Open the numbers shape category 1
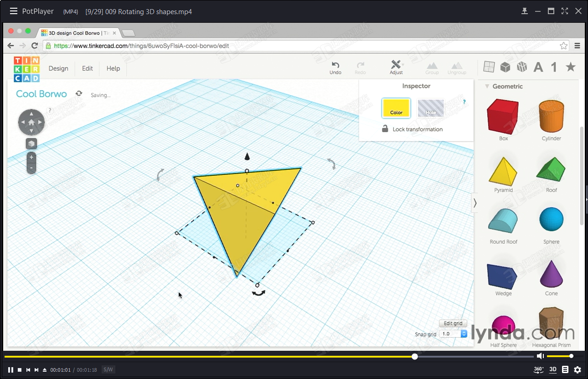Image resolution: width=588 pixels, height=379 pixels. (554, 67)
